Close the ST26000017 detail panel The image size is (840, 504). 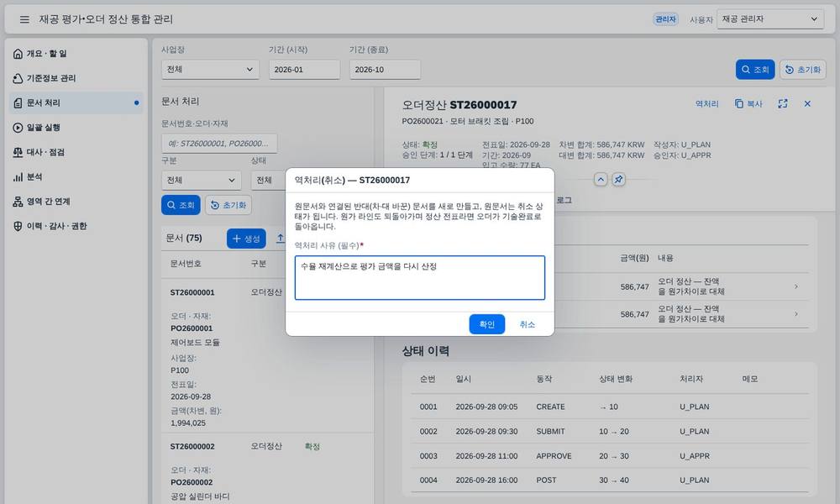pyautogui.click(x=807, y=104)
